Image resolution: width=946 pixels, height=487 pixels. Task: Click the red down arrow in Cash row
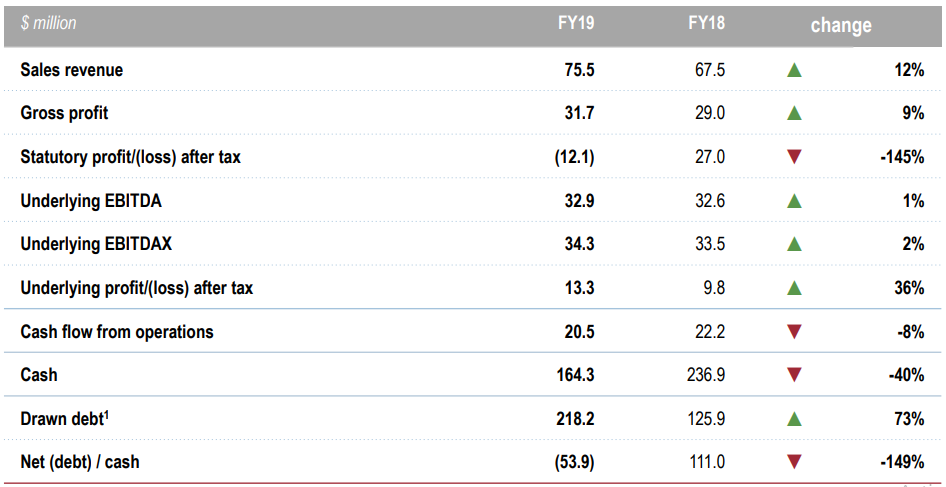pyautogui.click(x=794, y=375)
